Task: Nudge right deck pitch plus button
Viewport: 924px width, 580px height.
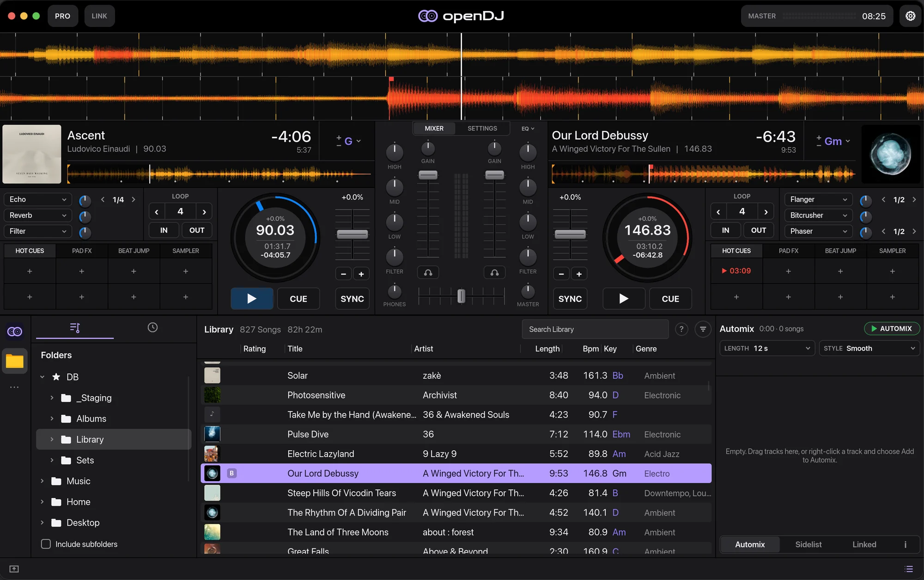Action: [x=579, y=274]
